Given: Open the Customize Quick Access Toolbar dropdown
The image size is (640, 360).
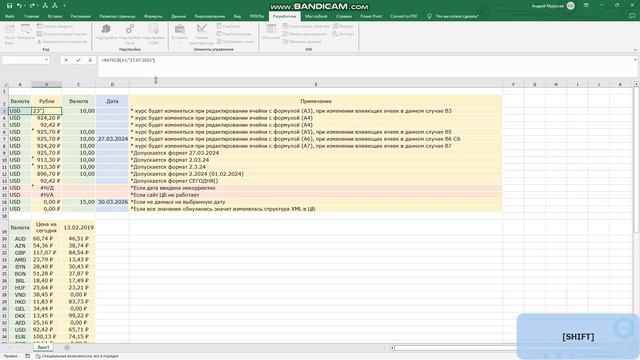Looking at the screenshot, I should 64,6.
